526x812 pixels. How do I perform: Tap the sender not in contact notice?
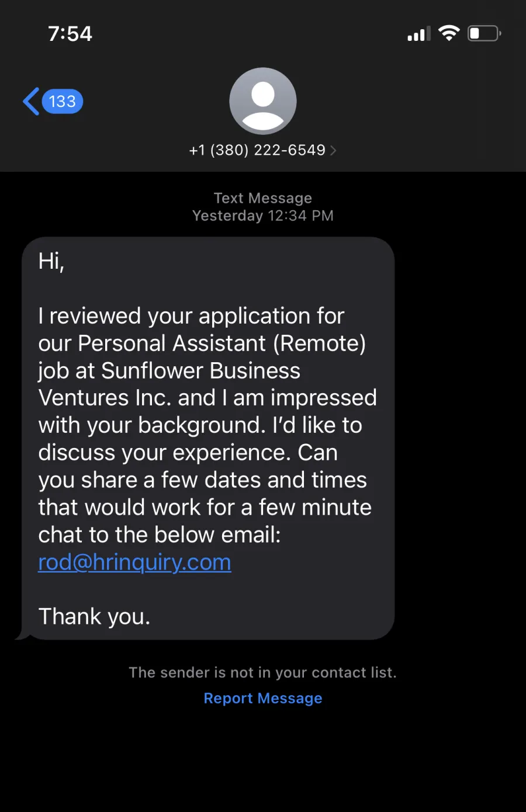tap(263, 672)
